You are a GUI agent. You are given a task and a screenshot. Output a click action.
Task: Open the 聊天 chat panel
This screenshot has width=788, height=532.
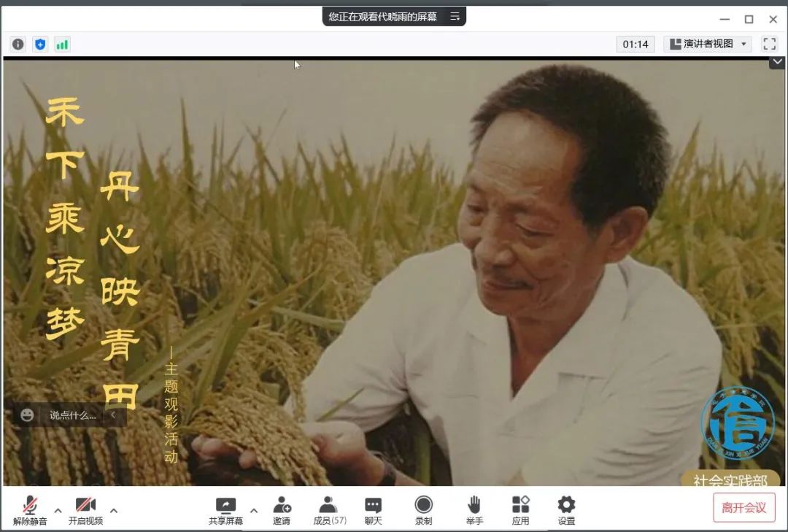pos(373,509)
